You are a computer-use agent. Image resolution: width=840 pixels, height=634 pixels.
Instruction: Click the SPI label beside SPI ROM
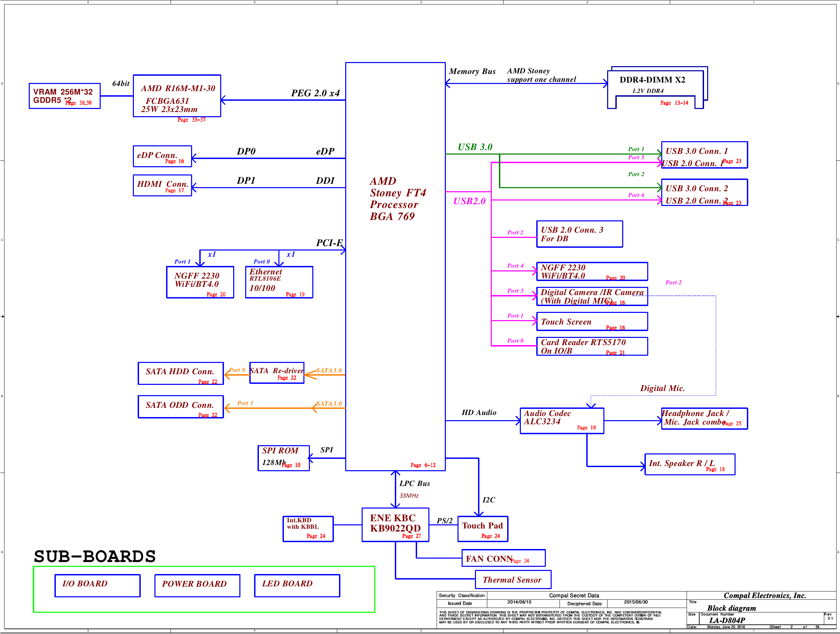point(327,450)
